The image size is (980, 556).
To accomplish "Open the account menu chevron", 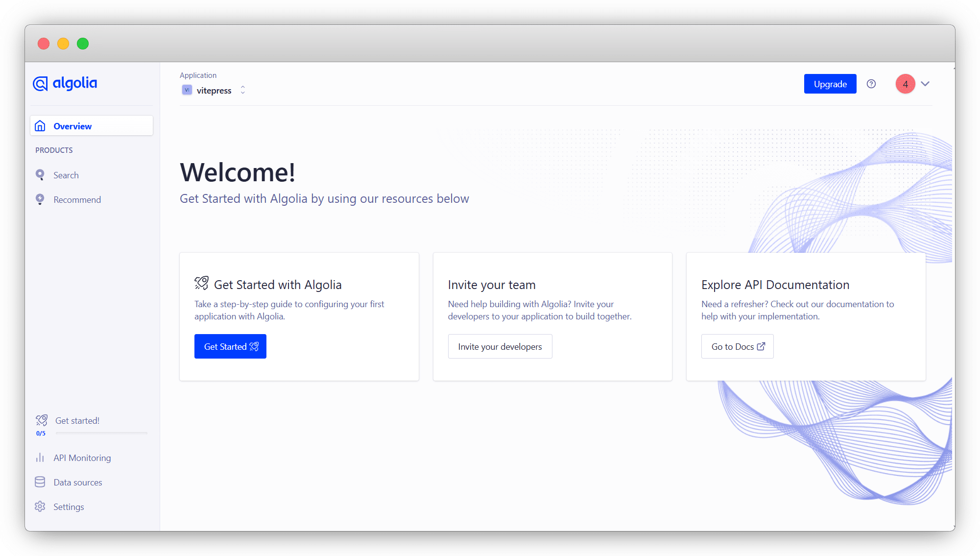I will click(x=925, y=84).
